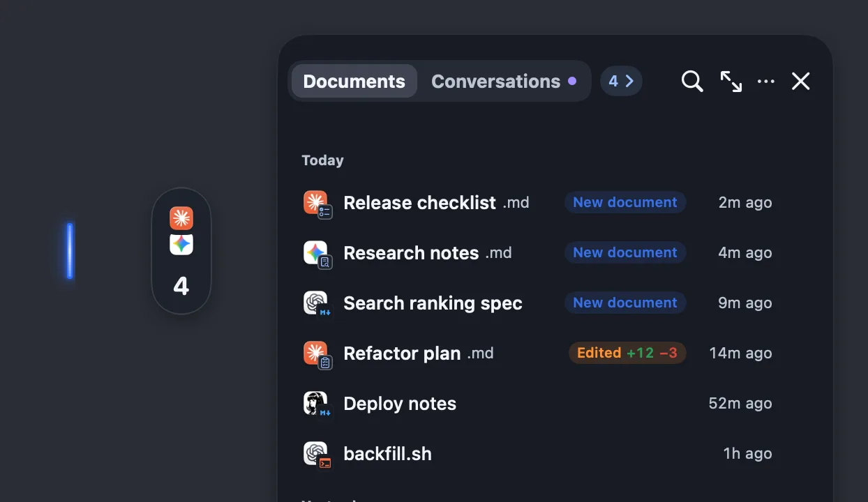Open the search magnifier icon
This screenshot has width=868, height=502.
point(692,82)
